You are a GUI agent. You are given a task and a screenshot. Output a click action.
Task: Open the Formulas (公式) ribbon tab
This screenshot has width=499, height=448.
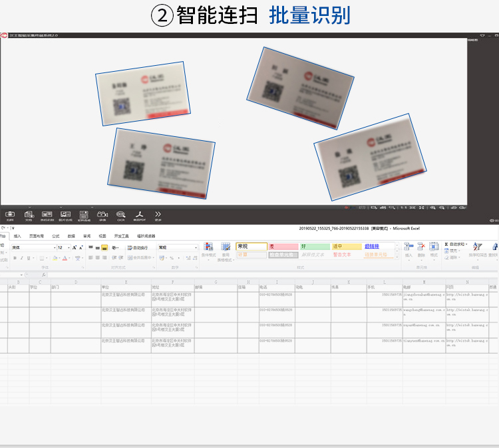tap(56, 236)
